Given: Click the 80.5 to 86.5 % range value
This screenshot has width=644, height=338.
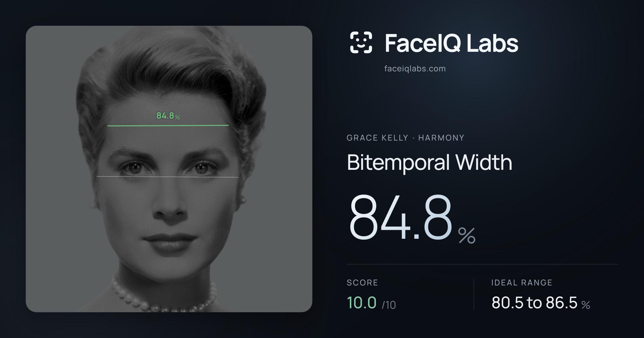Looking at the screenshot, I should tap(541, 303).
